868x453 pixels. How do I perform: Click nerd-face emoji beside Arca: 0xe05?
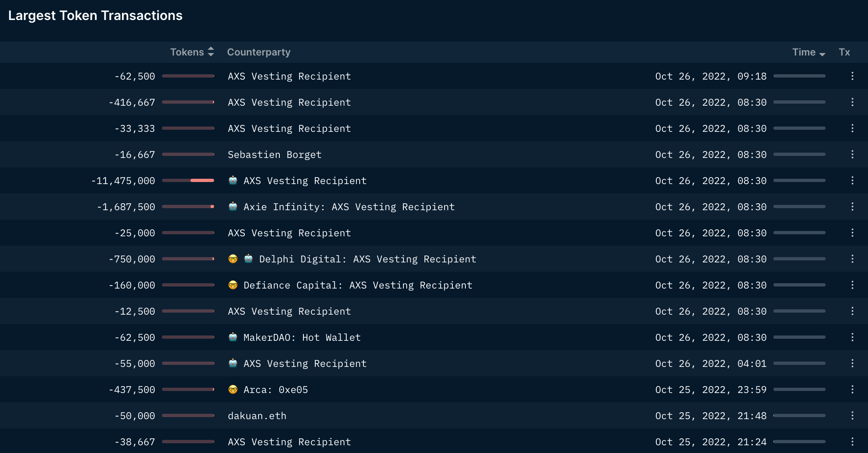[233, 389]
